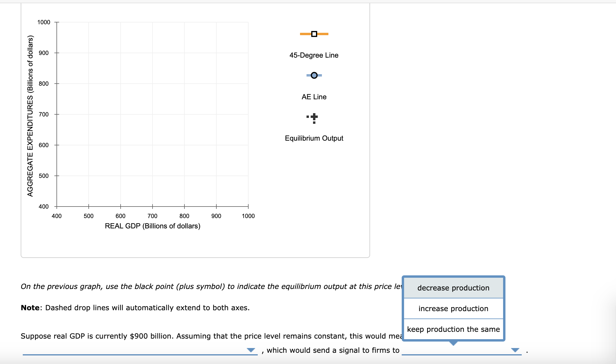The image size is (616, 364).
Task: Click the blue circle marker above AE Line
Action: coord(314,75)
